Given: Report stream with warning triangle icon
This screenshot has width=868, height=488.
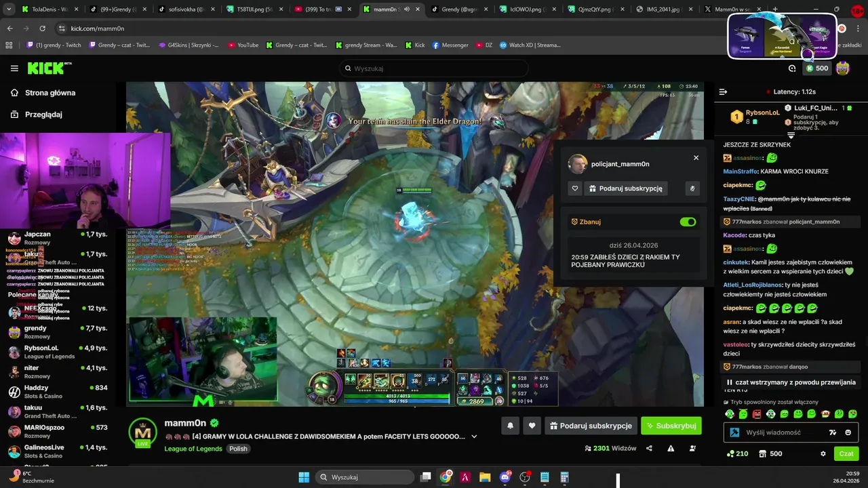Looking at the screenshot, I should point(671,448).
